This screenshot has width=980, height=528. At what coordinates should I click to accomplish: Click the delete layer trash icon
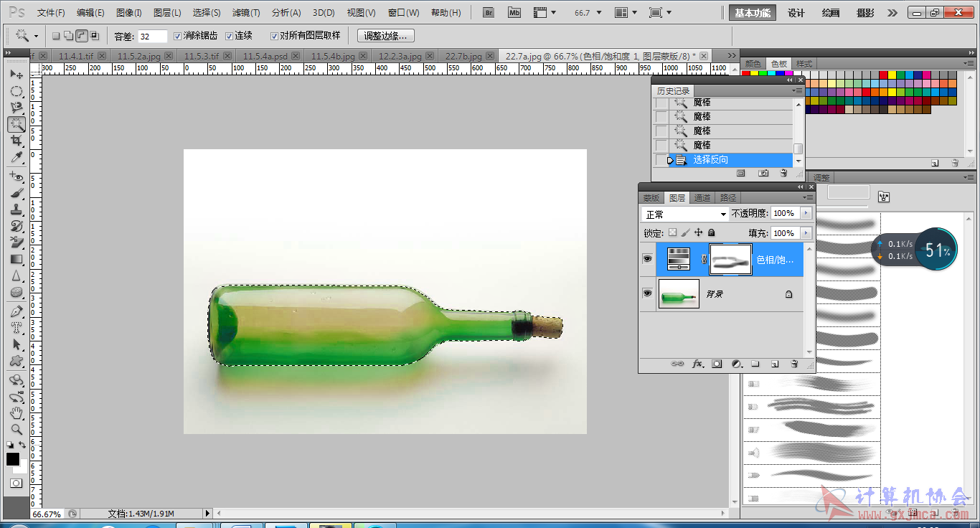(794, 364)
